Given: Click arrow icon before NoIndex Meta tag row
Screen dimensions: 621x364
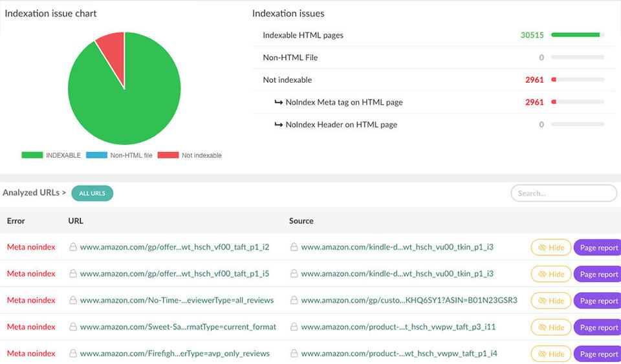Looking at the screenshot, I should (x=278, y=102).
